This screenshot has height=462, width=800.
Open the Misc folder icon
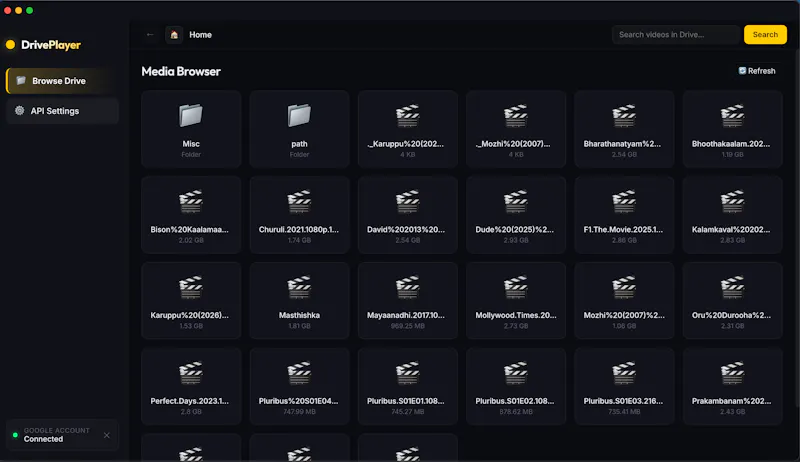191,116
